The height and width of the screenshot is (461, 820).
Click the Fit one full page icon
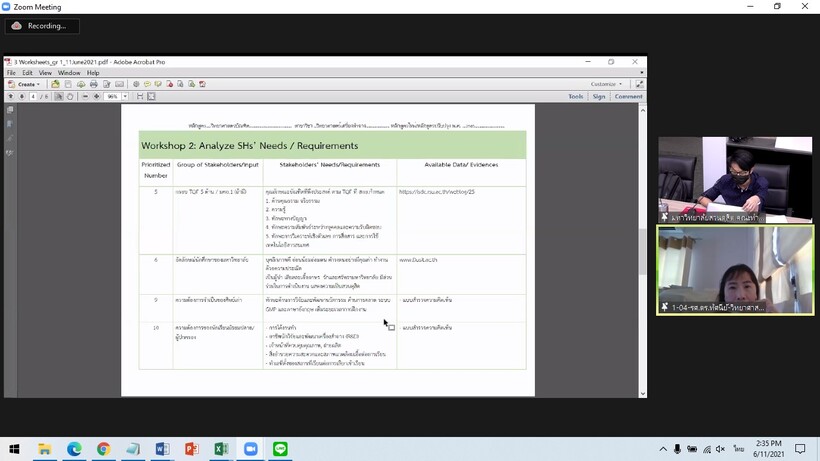pos(151,97)
